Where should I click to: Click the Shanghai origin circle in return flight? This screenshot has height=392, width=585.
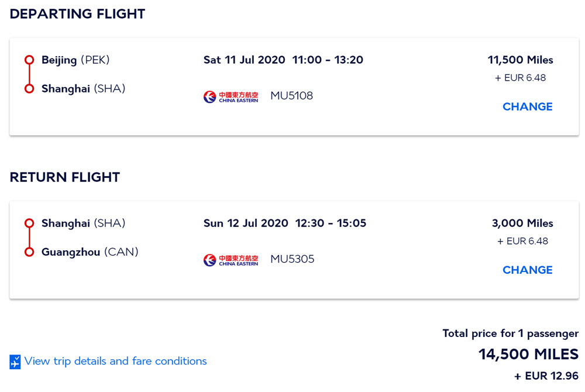click(x=29, y=223)
